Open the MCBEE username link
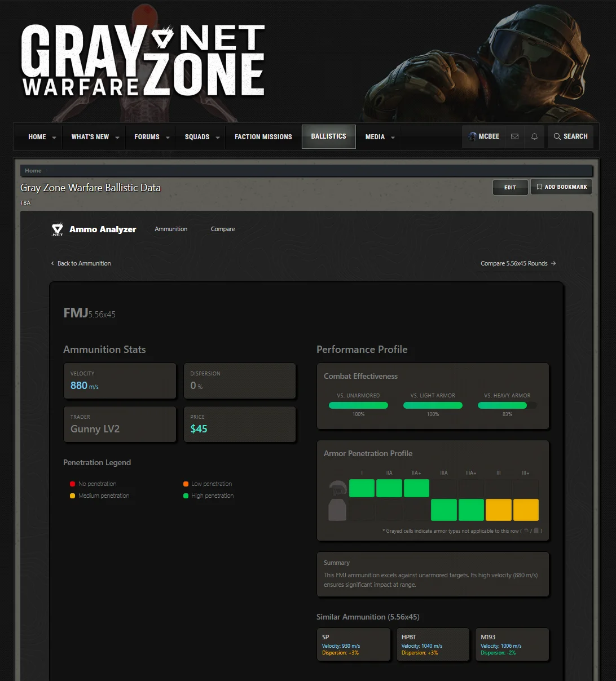Screen dimensions: 616x681 [489, 136]
